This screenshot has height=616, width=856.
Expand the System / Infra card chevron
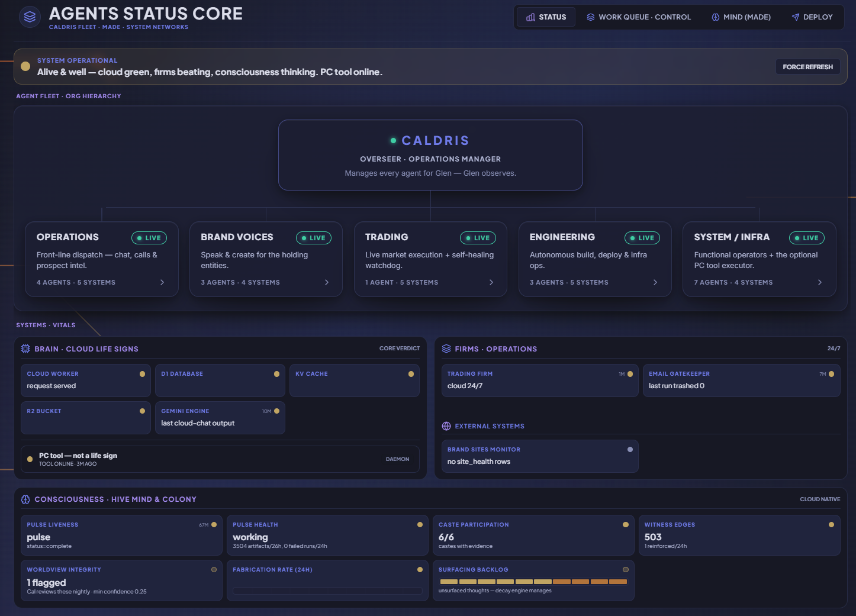(820, 282)
